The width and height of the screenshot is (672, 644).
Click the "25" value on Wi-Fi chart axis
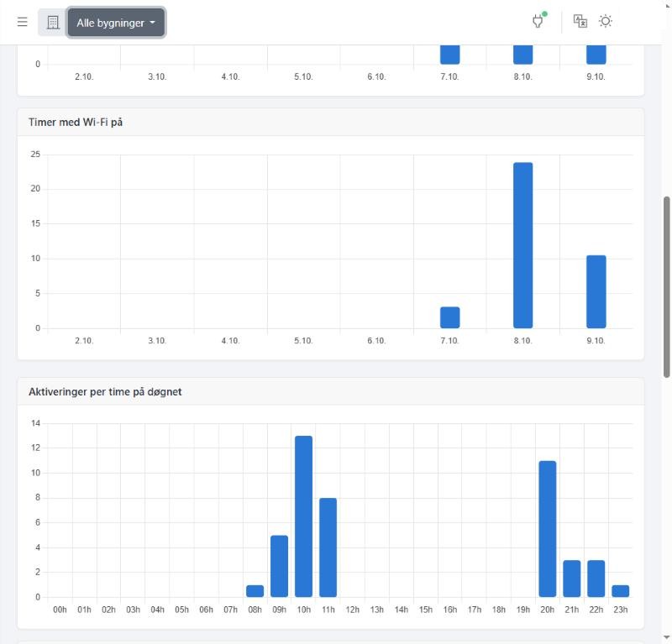click(35, 154)
